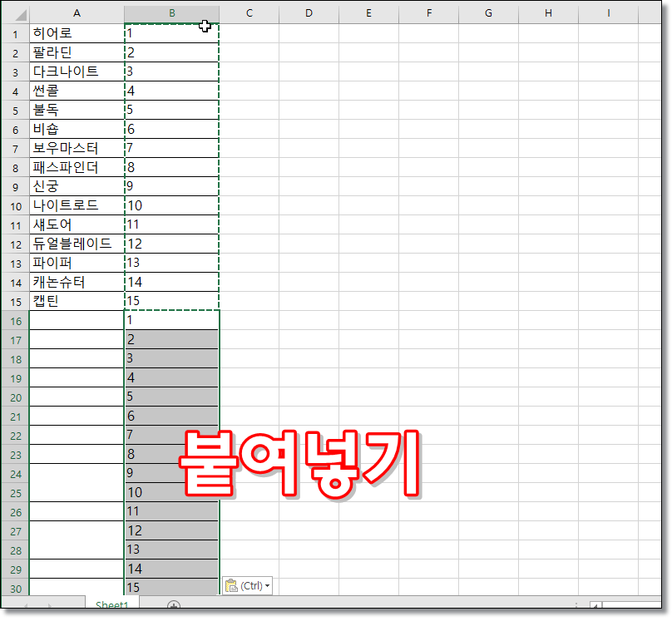Click cell containing 파이퍼
Image resolution: width=672 pixels, height=631 pixels.
(x=77, y=263)
